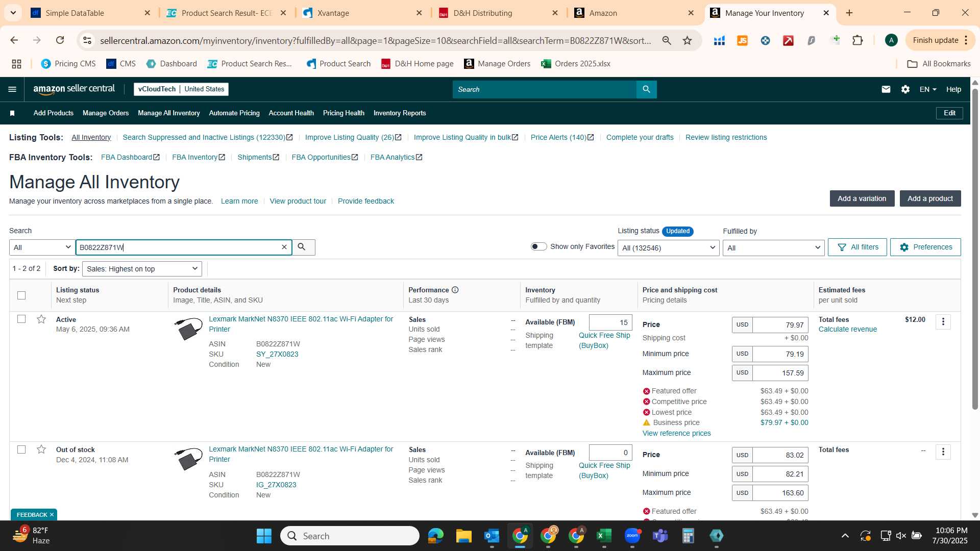Go back with browser back arrow
Image resolution: width=980 pixels, height=551 pixels.
point(14,40)
